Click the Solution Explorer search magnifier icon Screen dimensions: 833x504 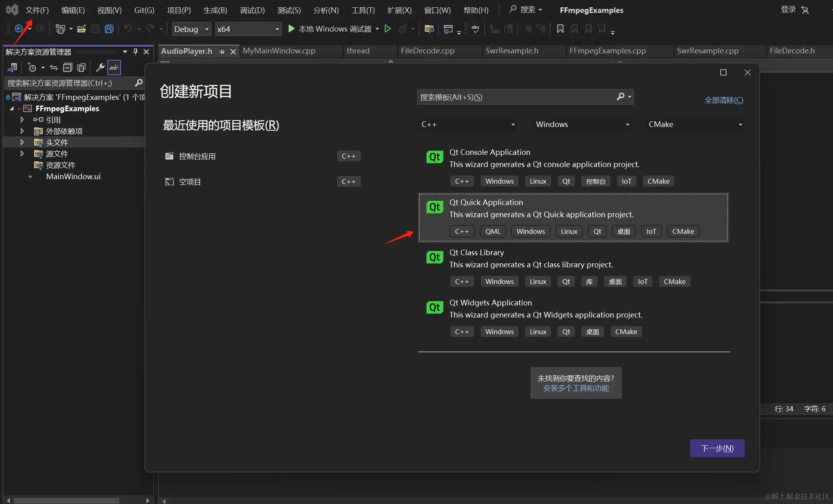coord(138,83)
